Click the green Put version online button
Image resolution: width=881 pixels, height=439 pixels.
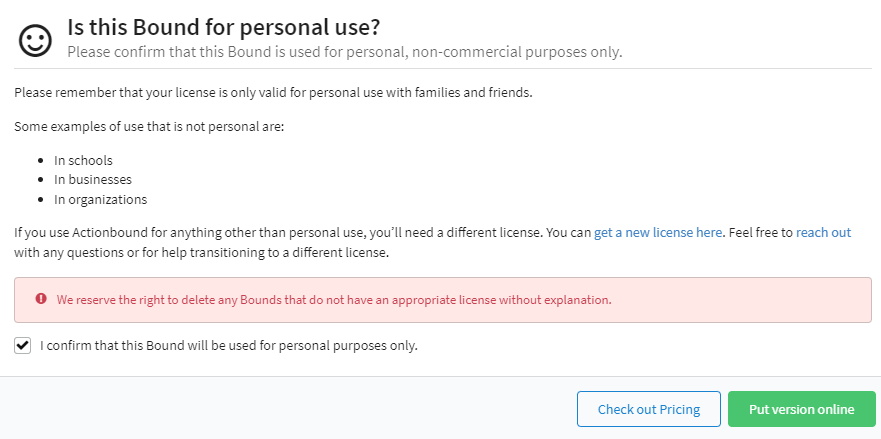[x=801, y=409]
